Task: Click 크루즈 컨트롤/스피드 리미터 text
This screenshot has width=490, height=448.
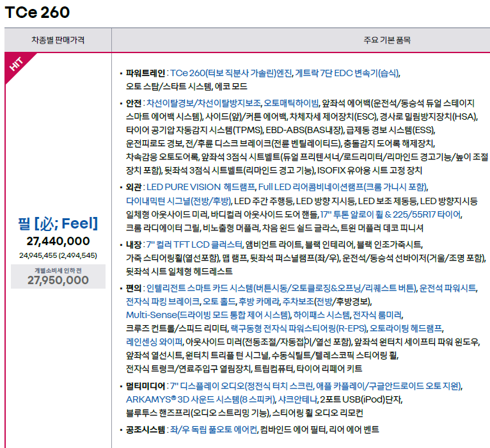Action: pyautogui.click(x=177, y=328)
